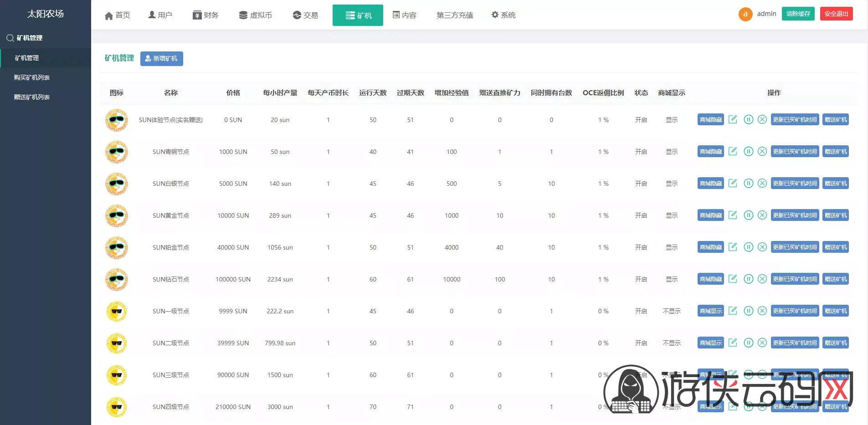The height and width of the screenshot is (425, 868).
Task: Pause the SUN青铜节点 miner
Action: point(748,151)
